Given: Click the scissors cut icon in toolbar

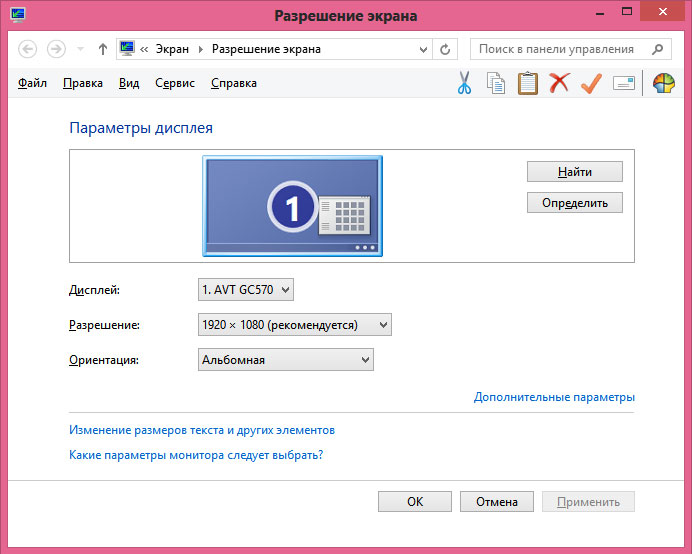Looking at the screenshot, I should pyautogui.click(x=464, y=84).
